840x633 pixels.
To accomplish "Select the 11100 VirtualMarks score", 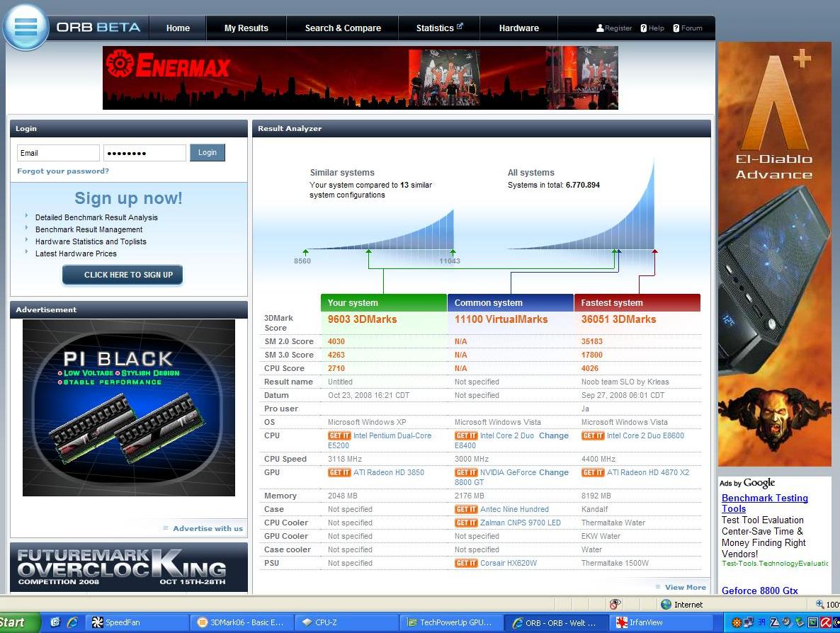I will 501,319.
